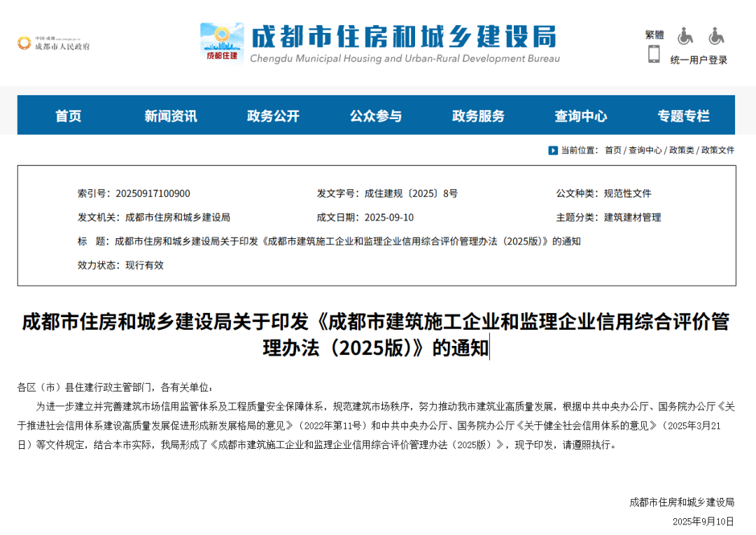The image size is (756, 535).
Task: Click the Chengdu People's Government logo
Action: pyautogui.click(x=54, y=43)
